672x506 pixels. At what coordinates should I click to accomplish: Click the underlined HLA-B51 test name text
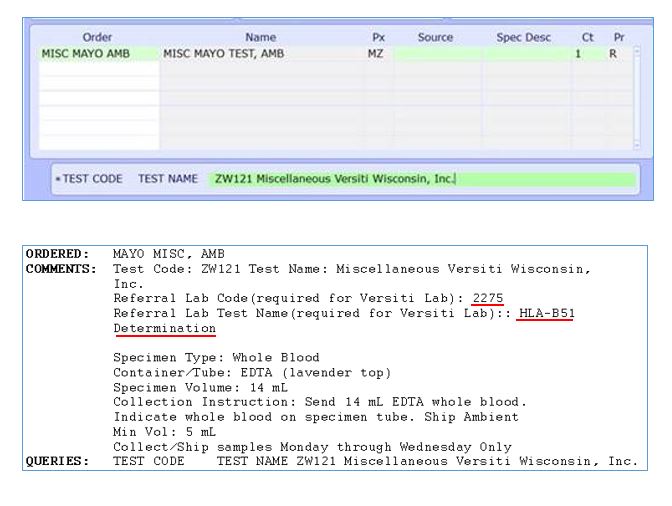click(546, 313)
